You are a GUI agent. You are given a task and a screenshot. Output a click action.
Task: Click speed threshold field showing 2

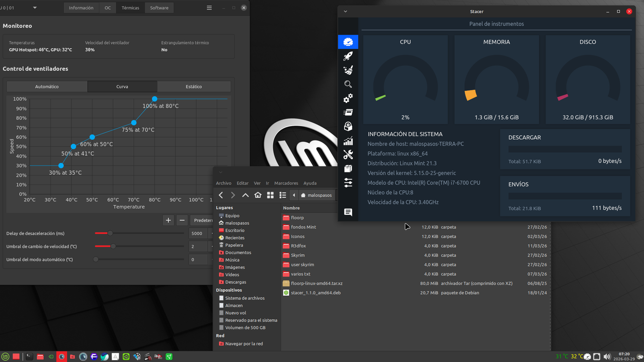(198, 246)
